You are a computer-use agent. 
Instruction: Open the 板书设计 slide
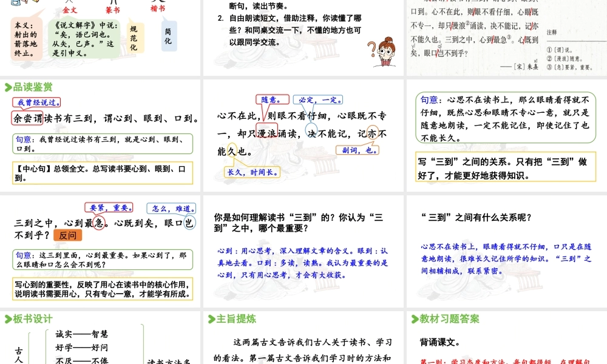[x=100, y=338]
